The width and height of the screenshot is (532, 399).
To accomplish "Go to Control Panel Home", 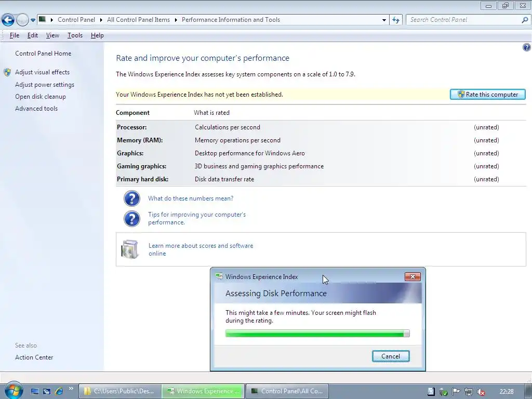I will (x=43, y=54).
